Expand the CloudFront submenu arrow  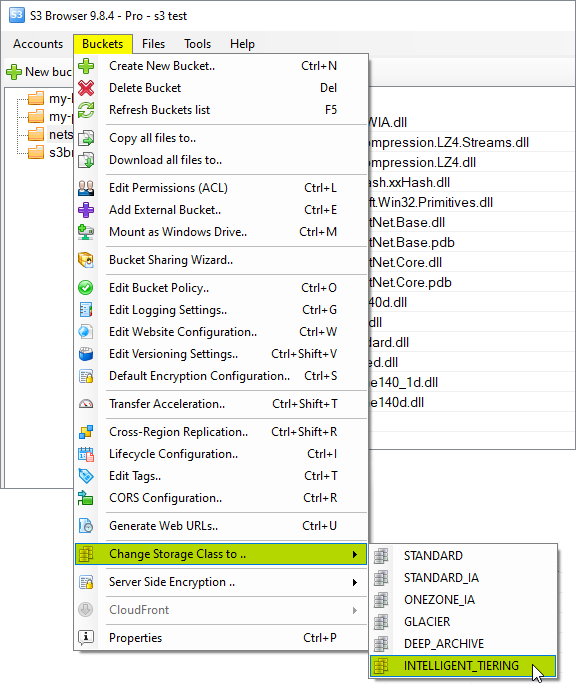355,610
